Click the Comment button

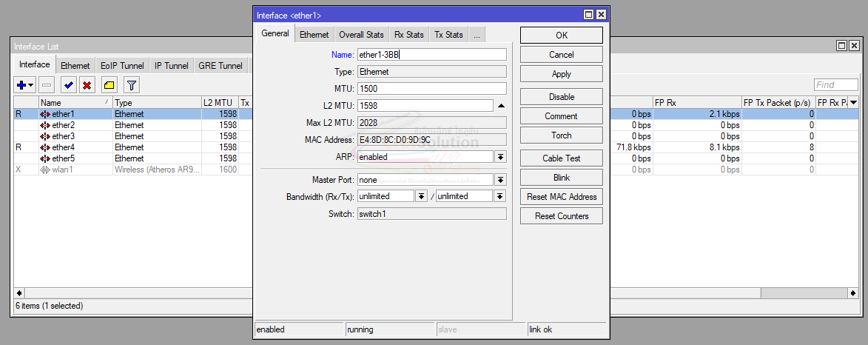click(562, 115)
